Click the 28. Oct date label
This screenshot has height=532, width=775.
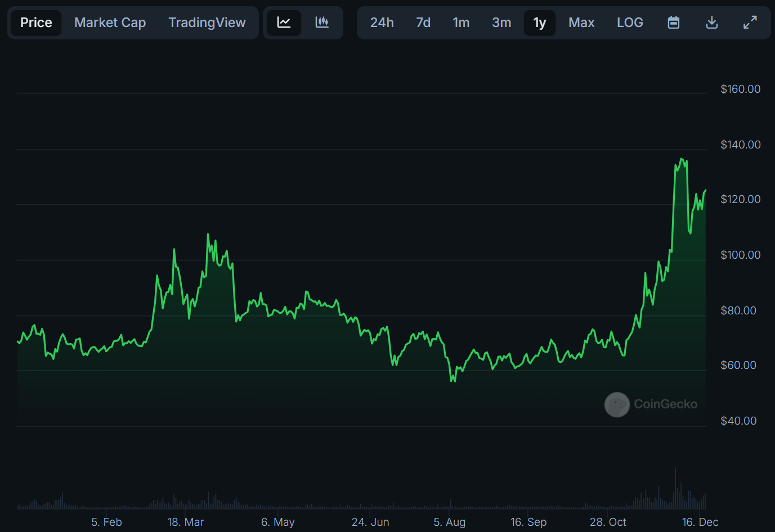tap(608, 522)
